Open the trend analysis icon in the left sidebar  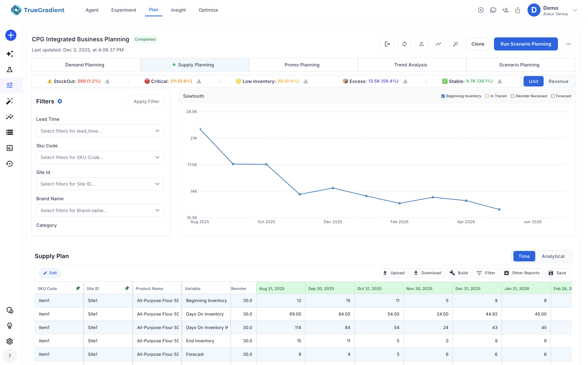click(x=10, y=117)
